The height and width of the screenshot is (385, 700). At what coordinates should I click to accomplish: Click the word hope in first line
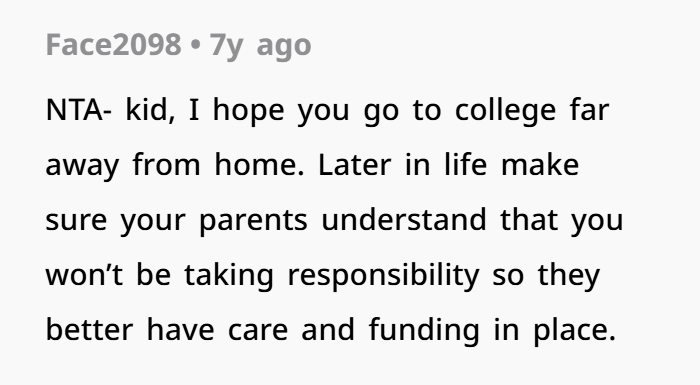249,112
